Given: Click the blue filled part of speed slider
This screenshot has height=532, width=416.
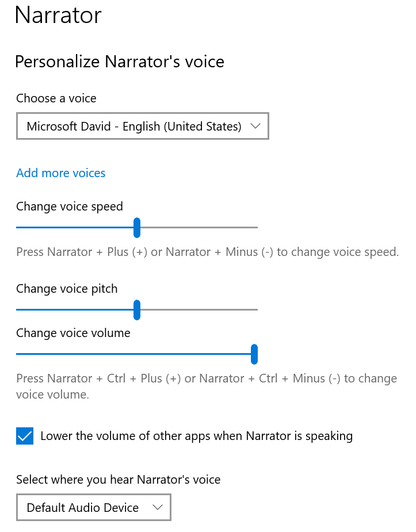Looking at the screenshot, I should (x=75, y=227).
